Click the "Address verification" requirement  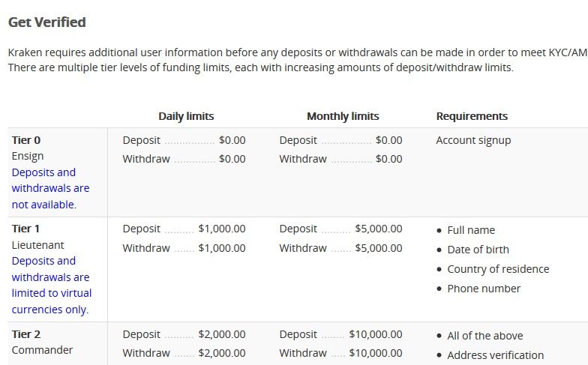tap(495, 355)
